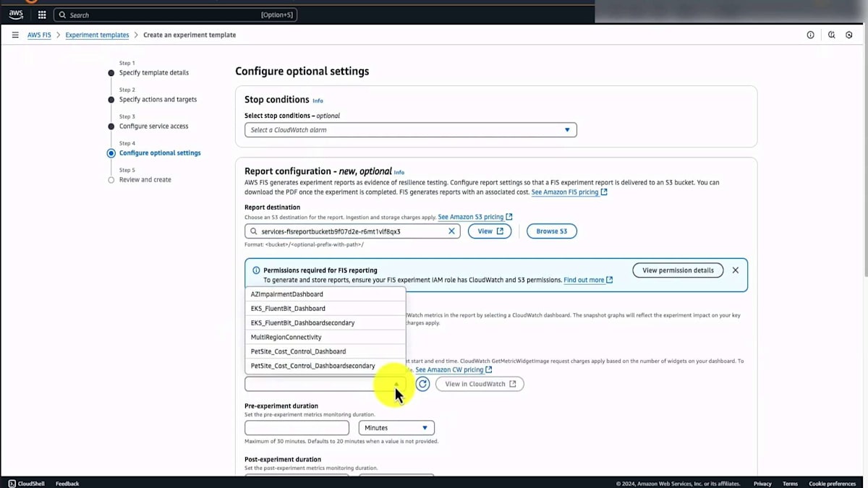Toggle the hamburger navigation menu
Viewport: 868px width, 488px height.
pyautogui.click(x=15, y=35)
